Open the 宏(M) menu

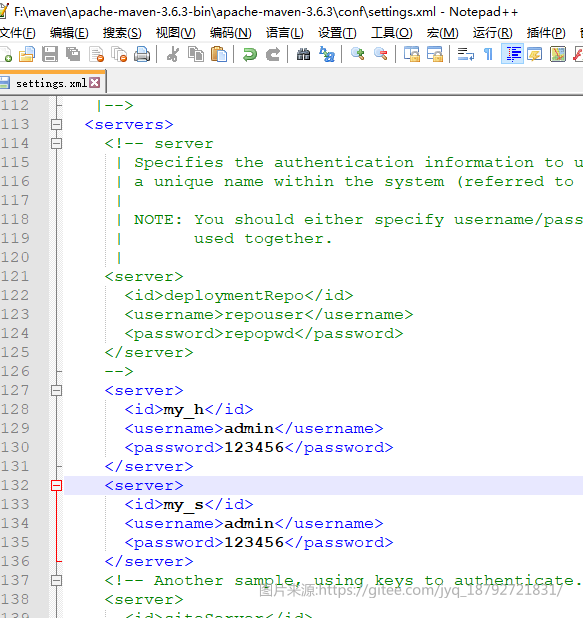coord(443,33)
